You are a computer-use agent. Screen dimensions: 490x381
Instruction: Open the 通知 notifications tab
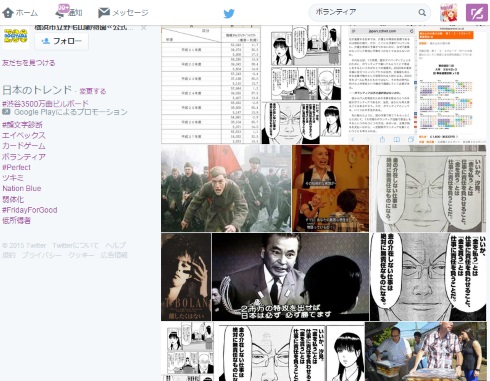pyautogui.click(x=69, y=12)
